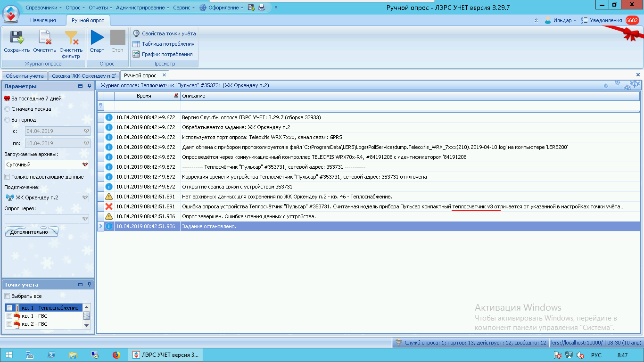Start polling with the blue Старт arrow
This screenshot has height=362, width=644.
(97, 41)
